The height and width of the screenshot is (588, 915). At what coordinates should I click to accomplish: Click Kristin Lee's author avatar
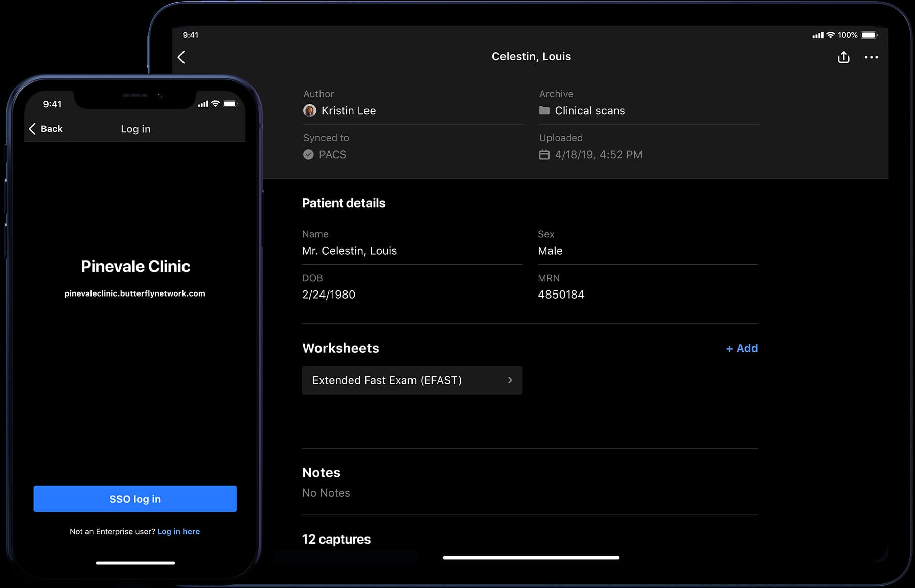point(309,110)
